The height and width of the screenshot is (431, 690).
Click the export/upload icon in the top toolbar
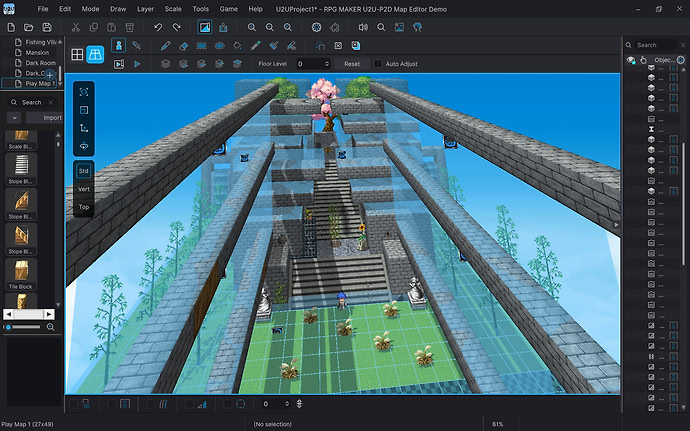point(223,27)
